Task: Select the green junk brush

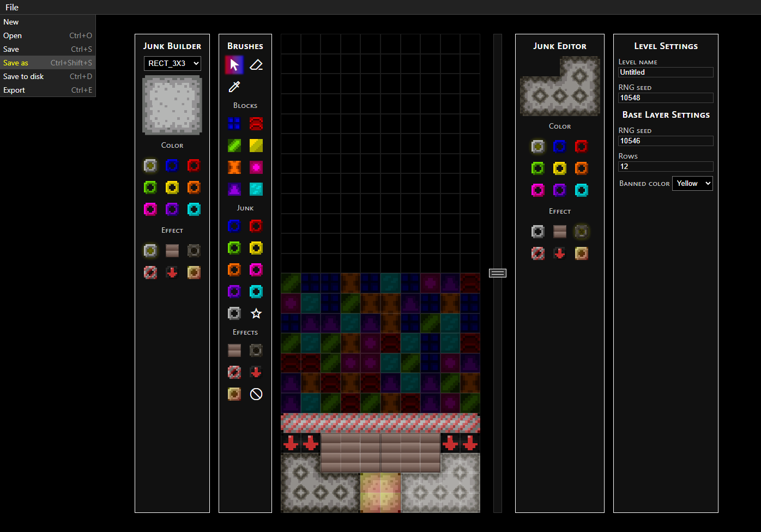Action: [234, 248]
